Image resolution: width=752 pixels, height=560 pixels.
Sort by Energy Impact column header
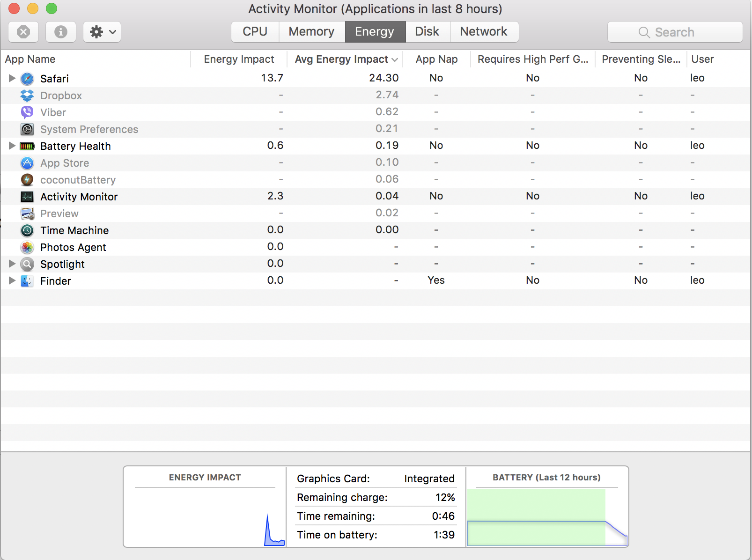pos(239,59)
